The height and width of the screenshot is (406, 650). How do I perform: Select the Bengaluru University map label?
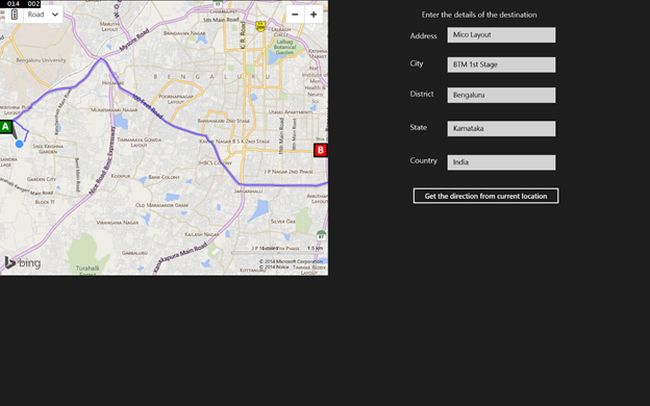(x=41, y=60)
